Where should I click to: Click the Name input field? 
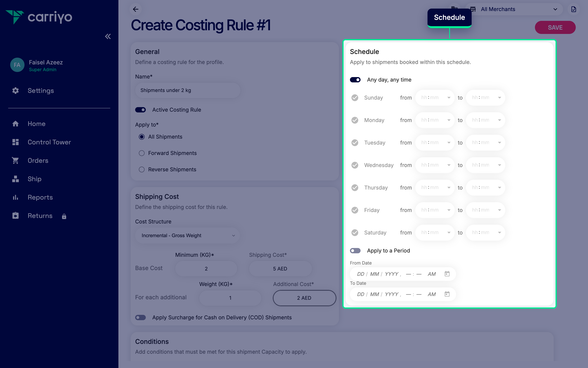tap(188, 90)
